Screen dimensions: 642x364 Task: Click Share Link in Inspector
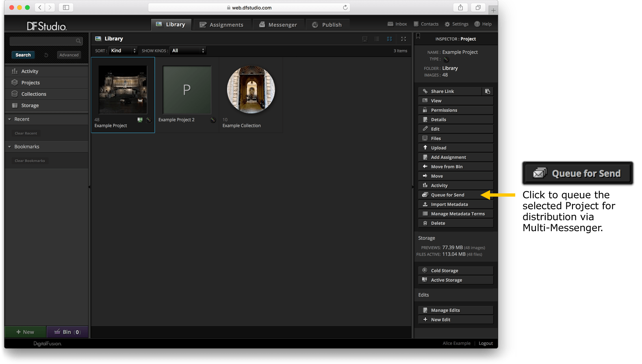(x=450, y=91)
